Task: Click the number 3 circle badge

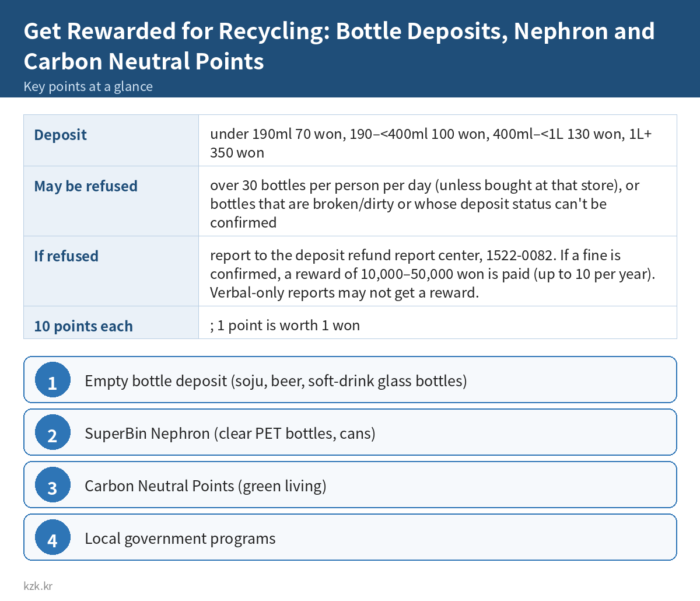Action: click(52, 485)
